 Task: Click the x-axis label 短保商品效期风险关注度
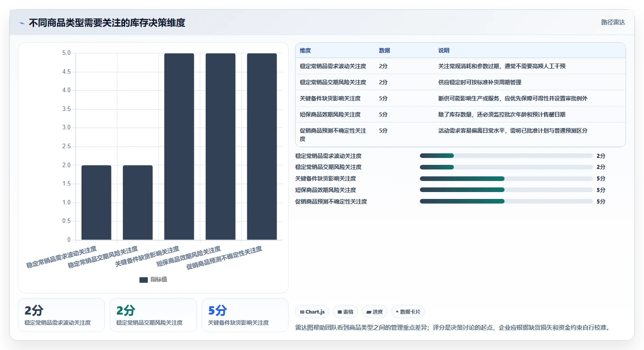pos(189,257)
